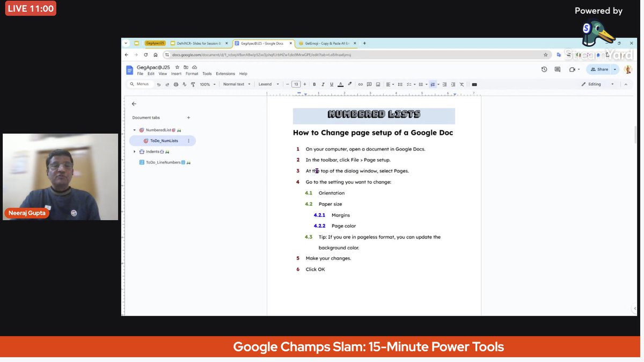This screenshot has height=362, width=644.
Task: Toggle the numbered list button
Action: tap(433, 84)
